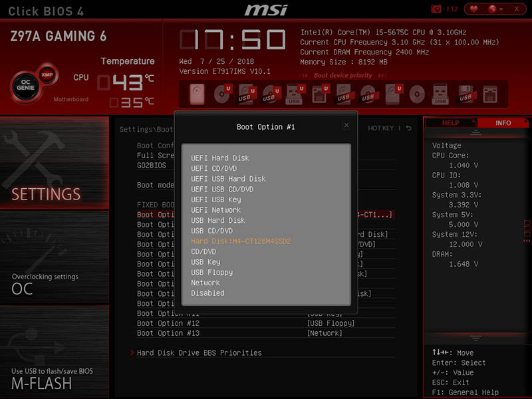Switch to the INFO tab
Viewport: 532px width, 399px height.
[x=503, y=123]
